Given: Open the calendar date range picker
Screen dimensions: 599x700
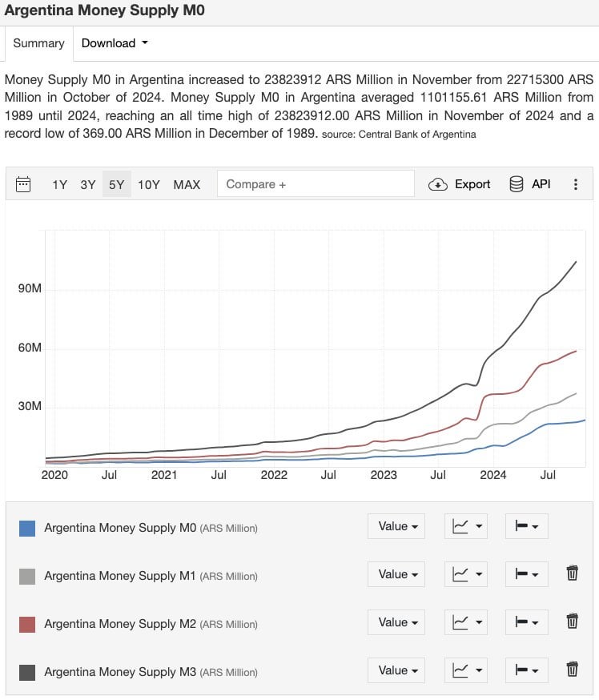Looking at the screenshot, I should tap(23, 184).
